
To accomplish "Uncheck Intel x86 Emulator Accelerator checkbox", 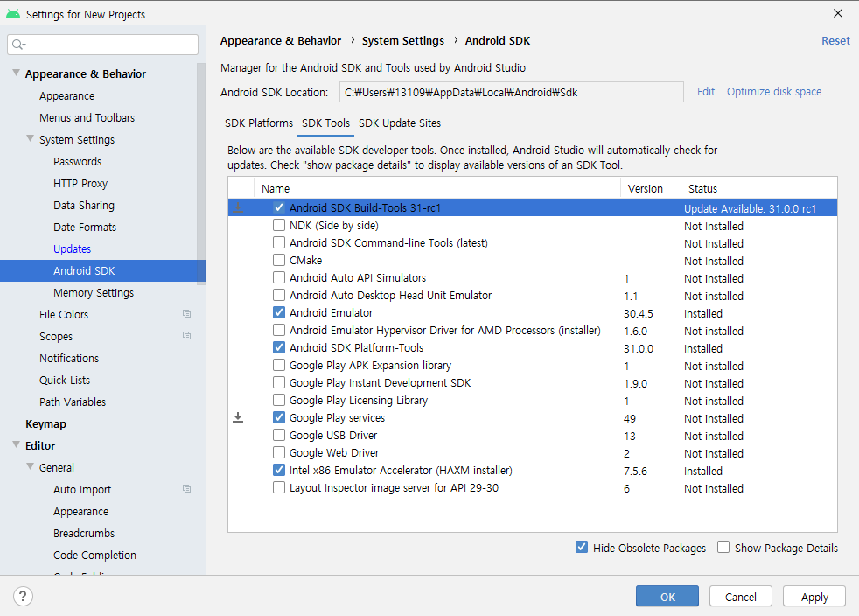I will [x=279, y=471].
